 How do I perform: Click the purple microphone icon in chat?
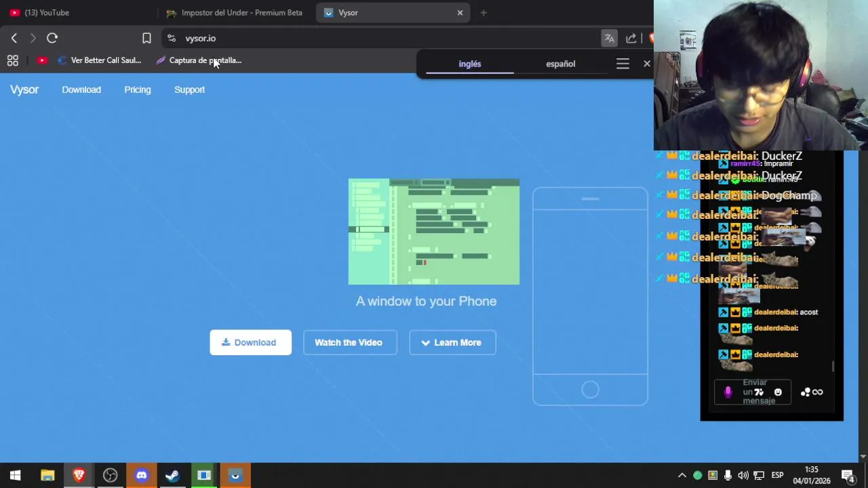click(x=728, y=392)
